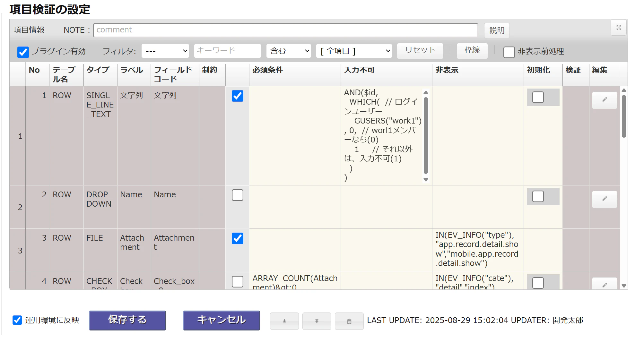Click the キャンセル button
644x351 pixels.
click(221, 320)
